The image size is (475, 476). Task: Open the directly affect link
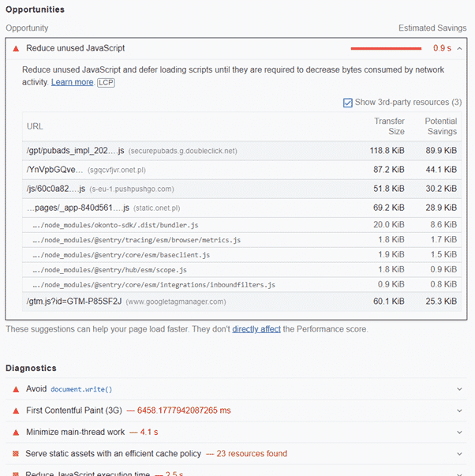coord(256,329)
